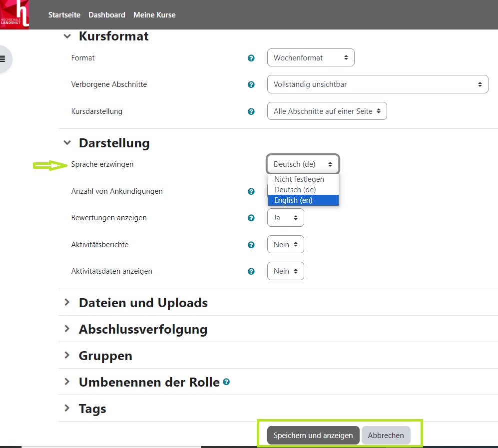Show help for Bewertungen anzeigen
The height and width of the screenshot is (448, 498).
coord(251,218)
